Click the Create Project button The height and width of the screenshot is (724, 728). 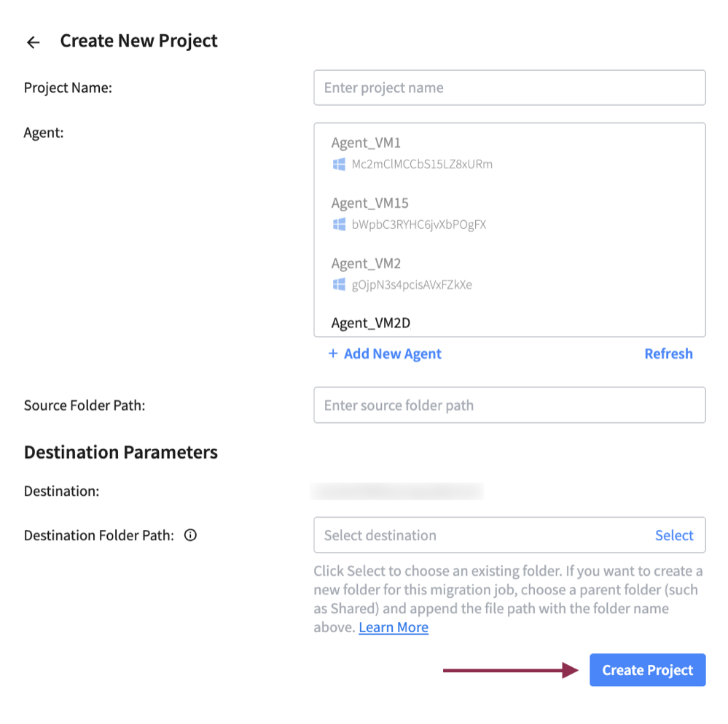coord(647,670)
